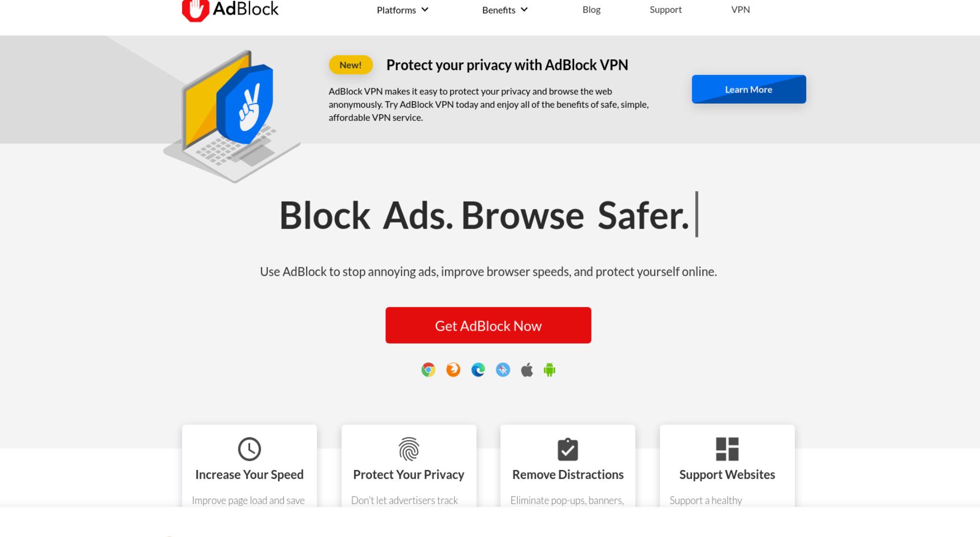Click the dashboard tiles Support Websites icon
Image resolution: width=980 pixels, height=537 pixels.
tap(727, 449)
